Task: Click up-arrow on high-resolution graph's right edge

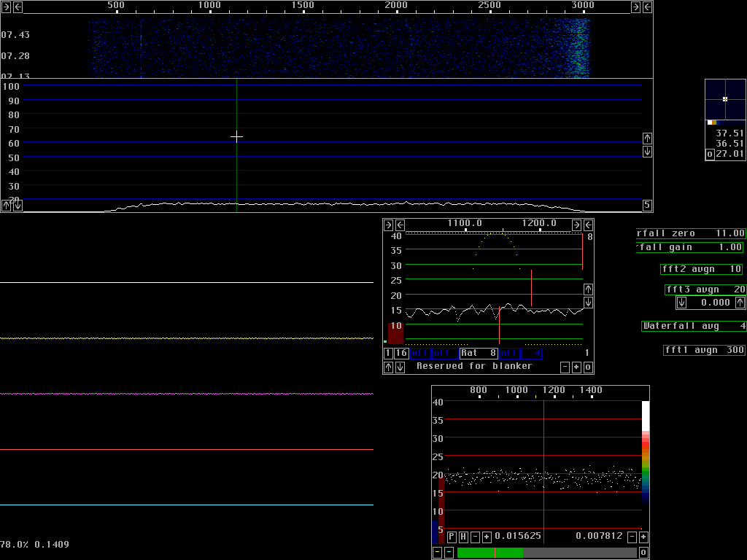Action: pos(589,289)
